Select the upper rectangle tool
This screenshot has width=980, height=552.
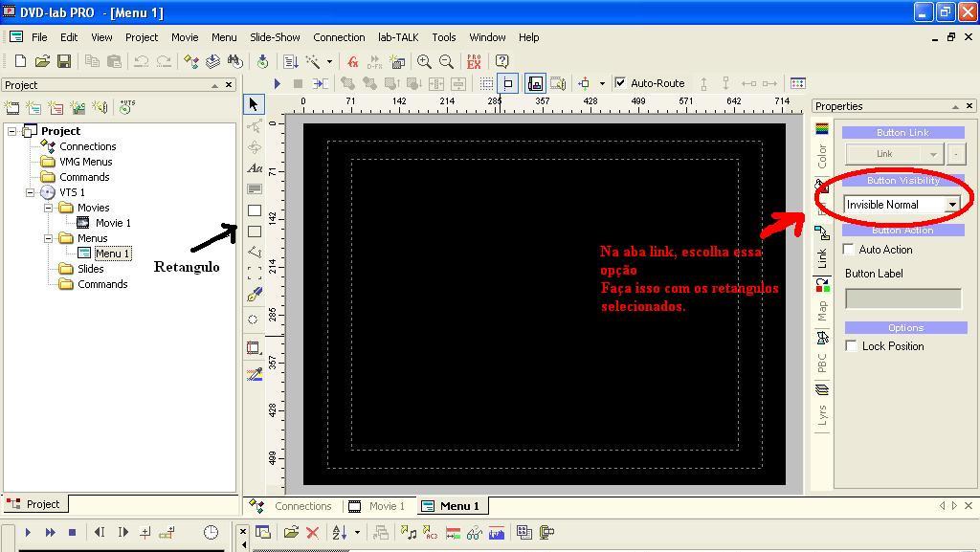click(255, 210)
